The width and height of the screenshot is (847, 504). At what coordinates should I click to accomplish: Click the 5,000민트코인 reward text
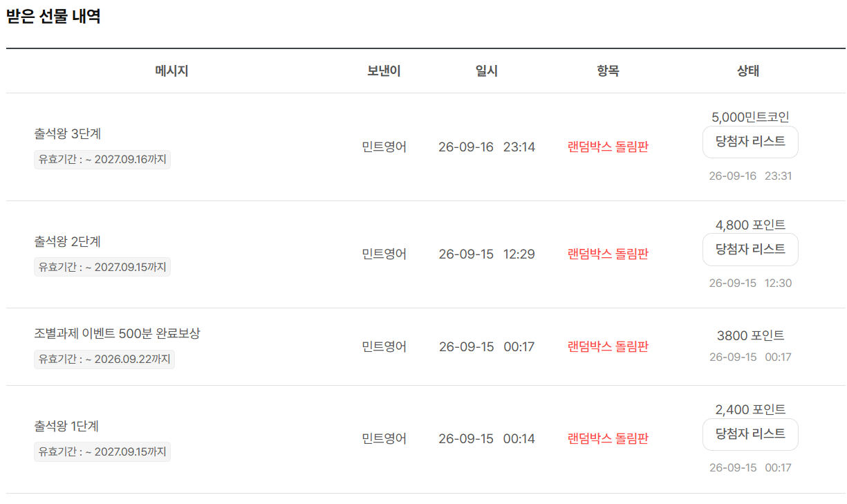(750, 118)
